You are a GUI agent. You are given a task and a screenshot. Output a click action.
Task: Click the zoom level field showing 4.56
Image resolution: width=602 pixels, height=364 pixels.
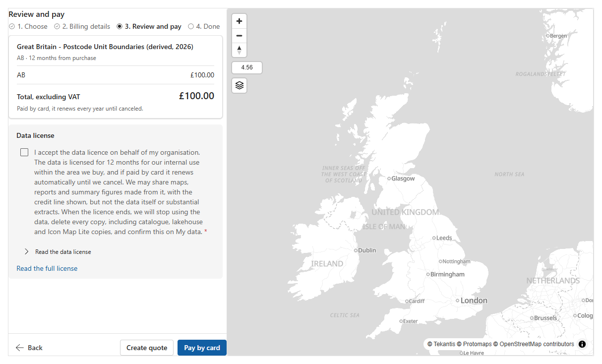(x=247, y=67)
